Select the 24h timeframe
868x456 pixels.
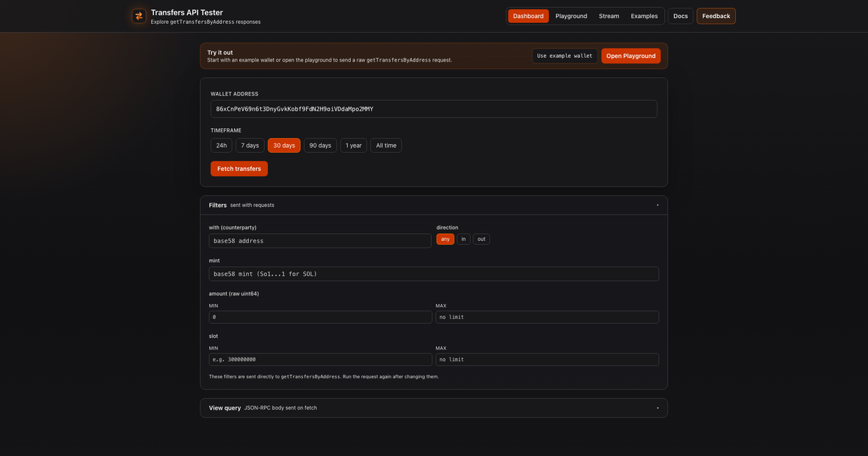click(221, 145)
